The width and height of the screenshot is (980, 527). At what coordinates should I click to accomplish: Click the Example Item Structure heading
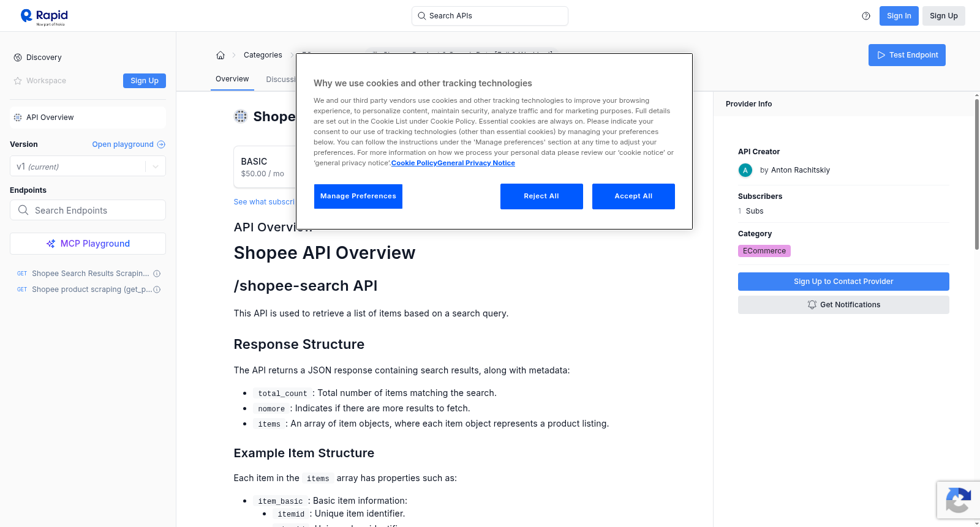(x=304, y=453)
